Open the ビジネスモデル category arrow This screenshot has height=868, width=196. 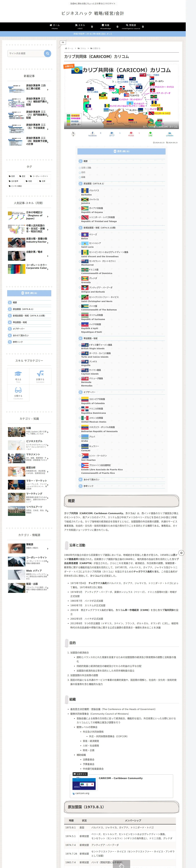pos(48,445)
